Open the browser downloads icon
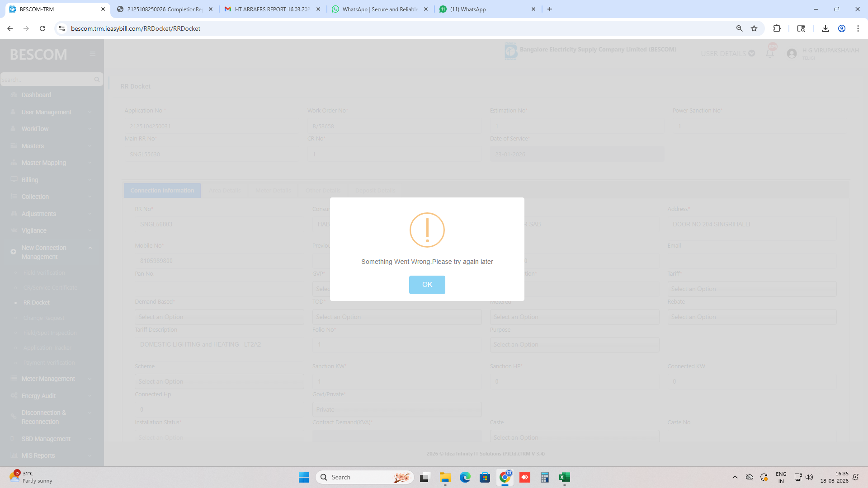Viewport: 868px width, 488px height. click(825, 28)
